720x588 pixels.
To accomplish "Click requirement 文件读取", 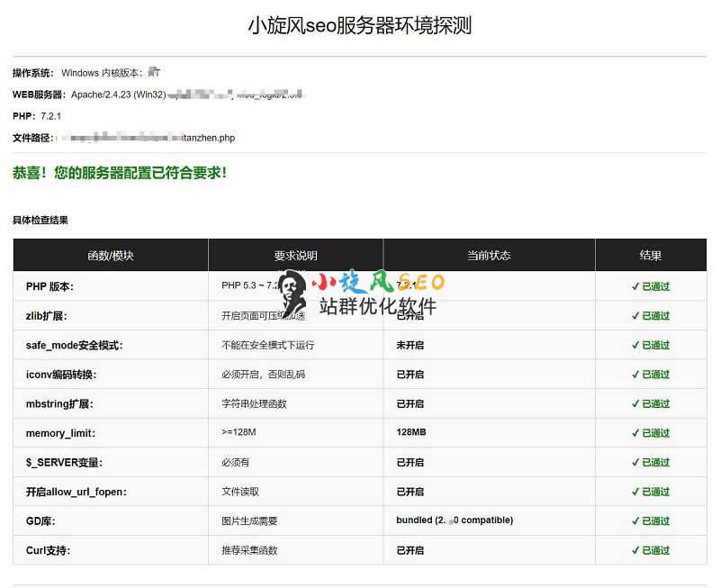I will tap(240, 492).
